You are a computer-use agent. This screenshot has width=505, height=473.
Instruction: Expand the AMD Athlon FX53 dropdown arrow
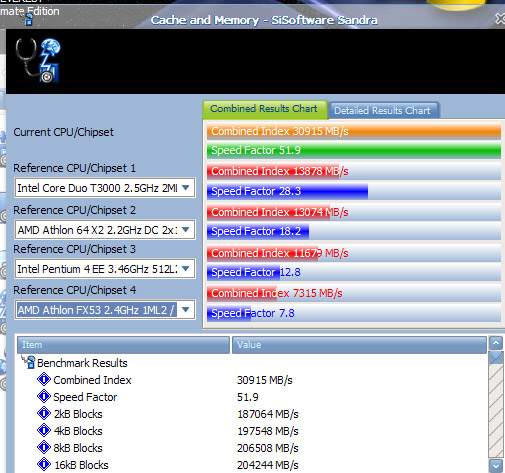[x=186, y=310]
